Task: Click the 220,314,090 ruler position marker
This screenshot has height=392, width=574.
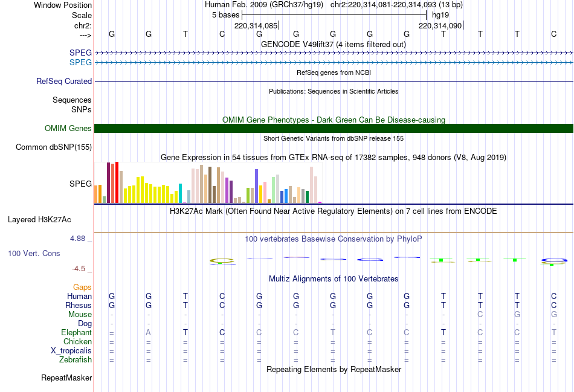Action: (440, 25)
